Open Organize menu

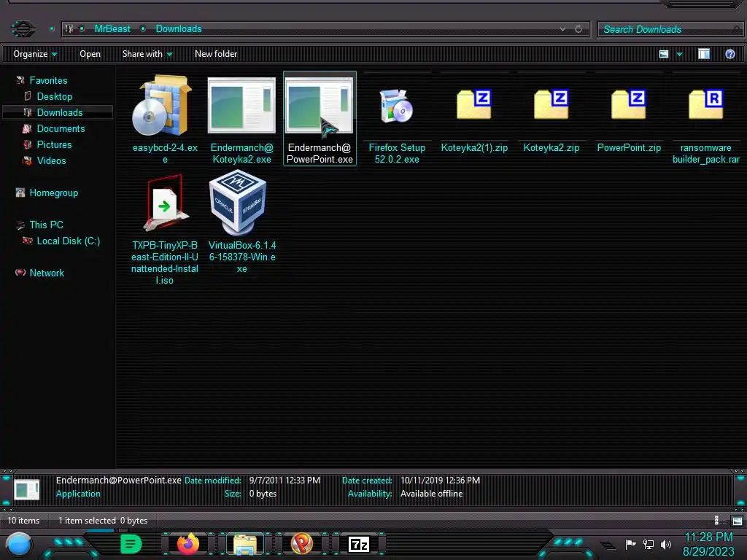tap(35, 54)
